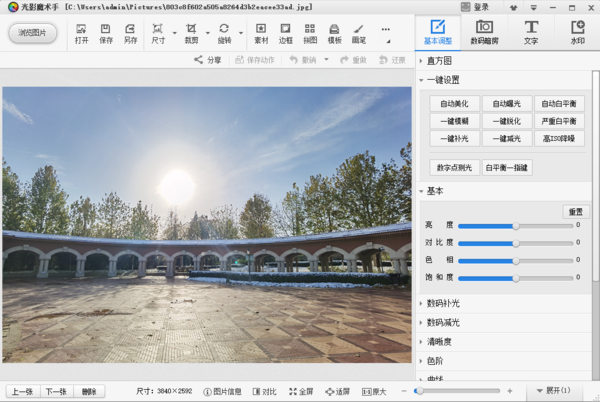Switch to the 文字 (Text) tab

click(x=530, y=32)
